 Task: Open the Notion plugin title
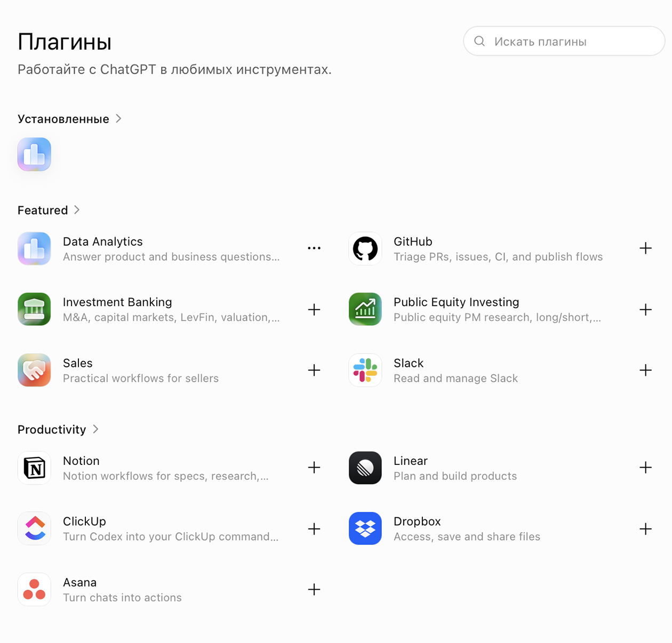pos(81,461)
